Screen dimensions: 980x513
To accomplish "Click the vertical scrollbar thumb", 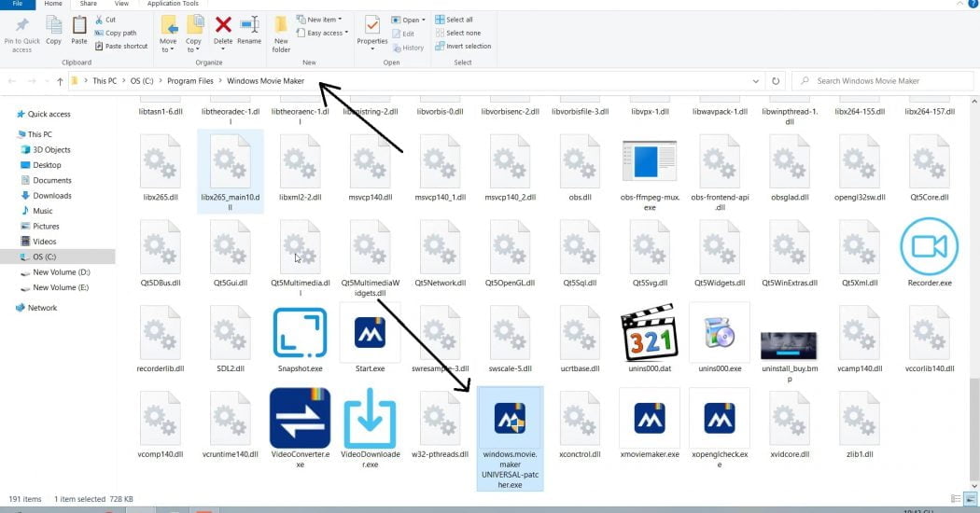I will (973, 430).
